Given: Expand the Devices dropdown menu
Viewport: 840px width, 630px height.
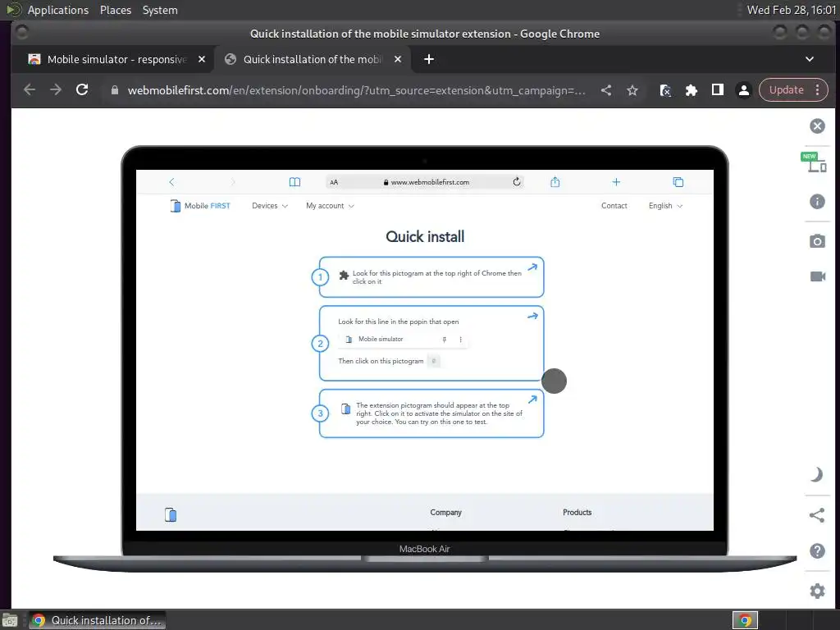Looking at the screenshot, I should point(270,206).
